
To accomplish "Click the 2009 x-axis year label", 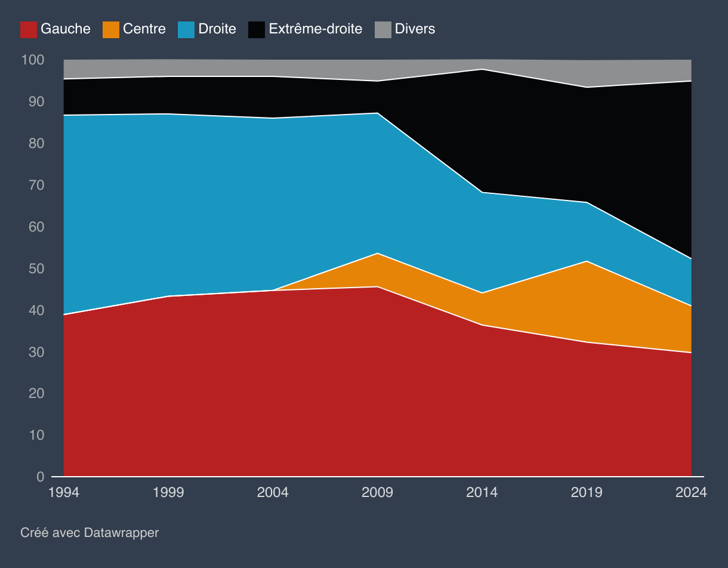I will (x=377, y=492).
